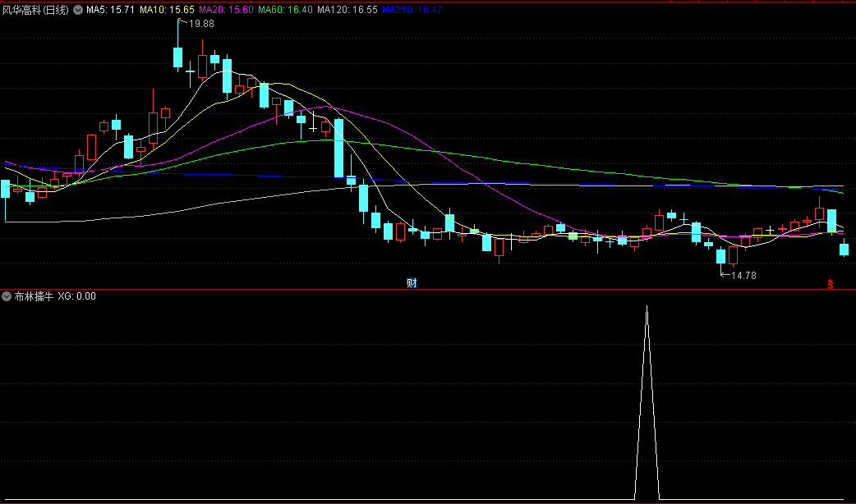Click the white XG signal spike peak

[x=647, y=308]
